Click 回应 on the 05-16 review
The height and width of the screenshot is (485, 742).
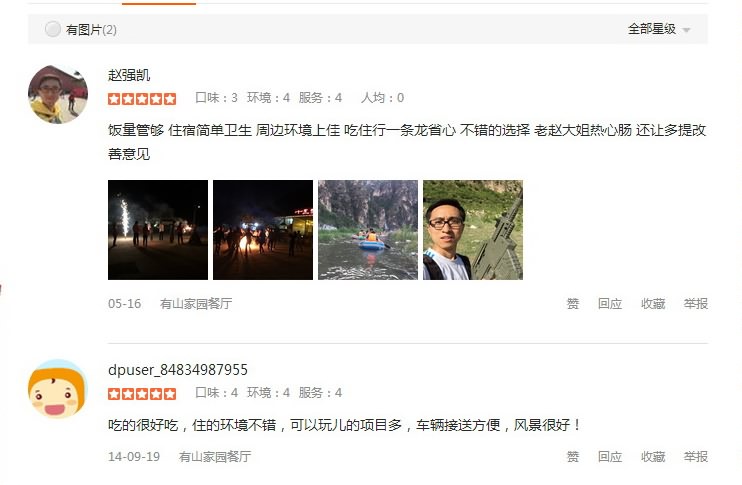click(610, 304)
